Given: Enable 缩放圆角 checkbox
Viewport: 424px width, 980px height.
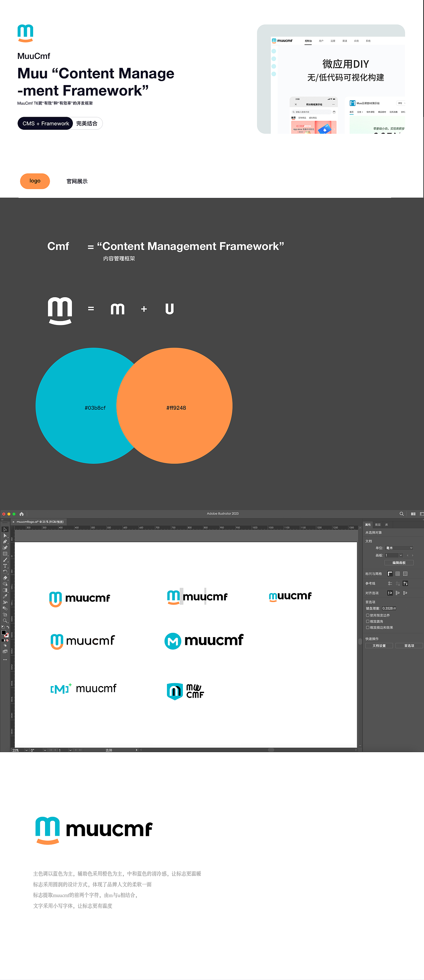Looking at the screenshot, I should tap(368, 621).
